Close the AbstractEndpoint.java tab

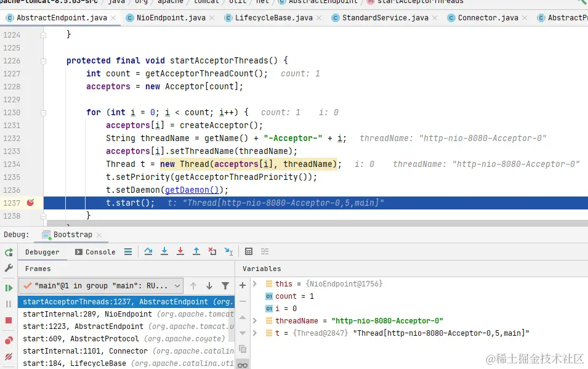tap(113, 18)
